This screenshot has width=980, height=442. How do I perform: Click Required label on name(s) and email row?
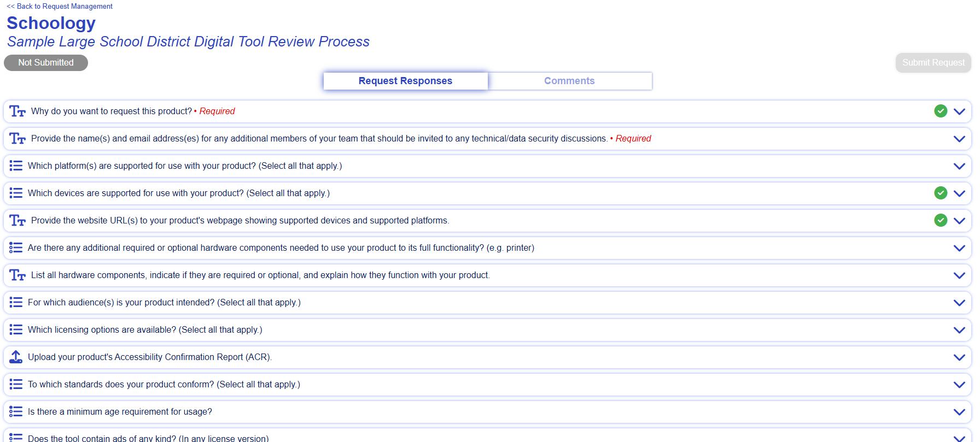[x=633, y=138]
